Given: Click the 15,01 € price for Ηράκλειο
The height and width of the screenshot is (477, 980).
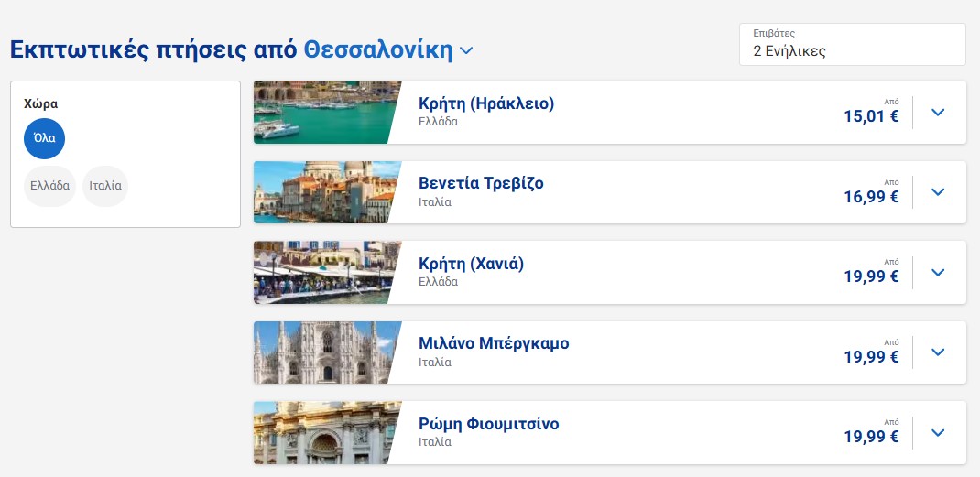Looking at the screenshot, I should [x=871, y=116].
